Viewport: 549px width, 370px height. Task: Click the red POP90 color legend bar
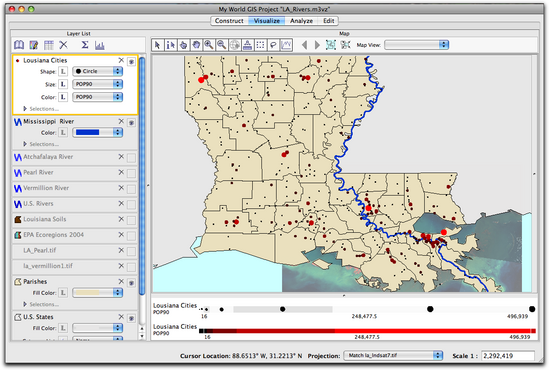tap(367, 331)
